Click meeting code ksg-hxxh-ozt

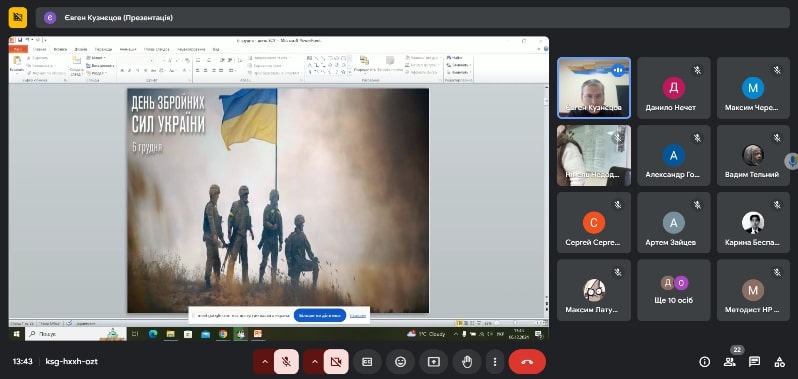coord(71,362)
